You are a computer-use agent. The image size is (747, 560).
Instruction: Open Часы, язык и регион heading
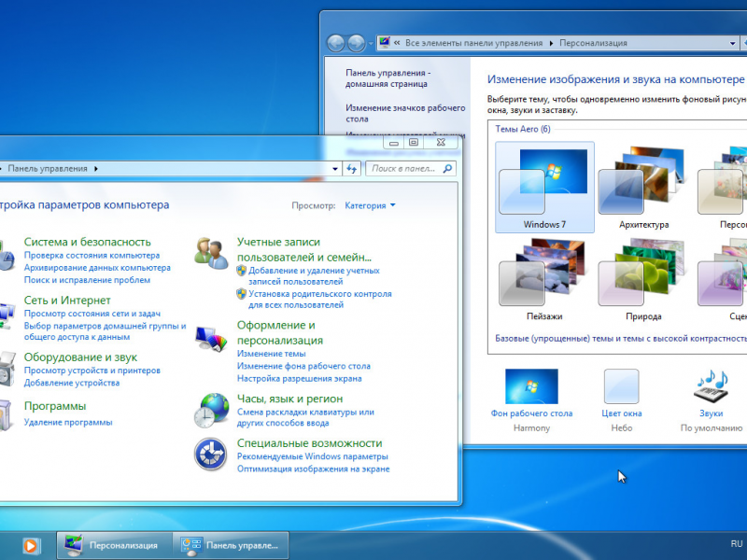coord(290,399)
